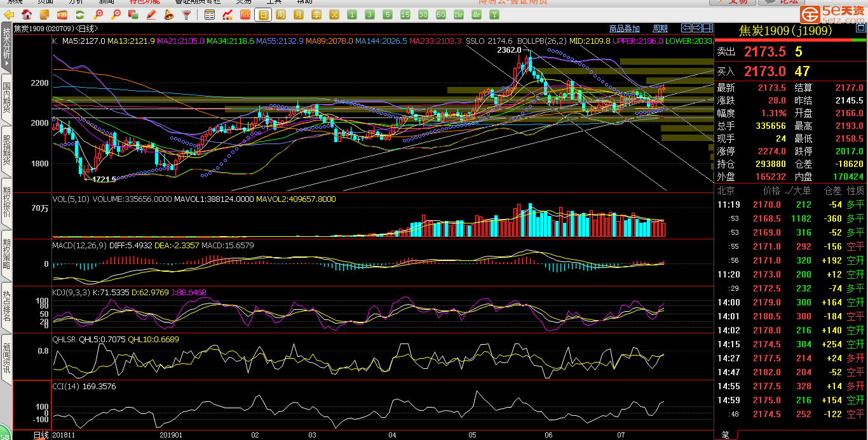This screenshot has height=440, width=868.
Task: Click the 买入 price 2173.0
Action: (765, 72)
